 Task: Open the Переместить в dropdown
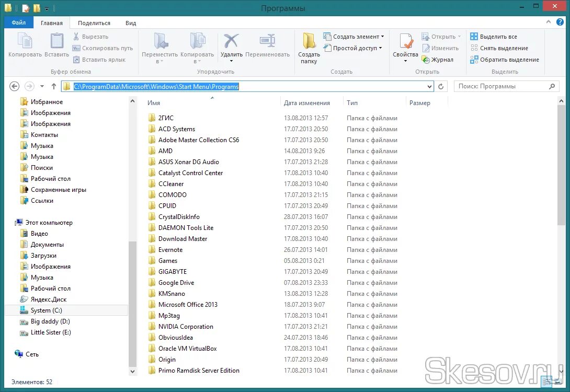[159, 48]
